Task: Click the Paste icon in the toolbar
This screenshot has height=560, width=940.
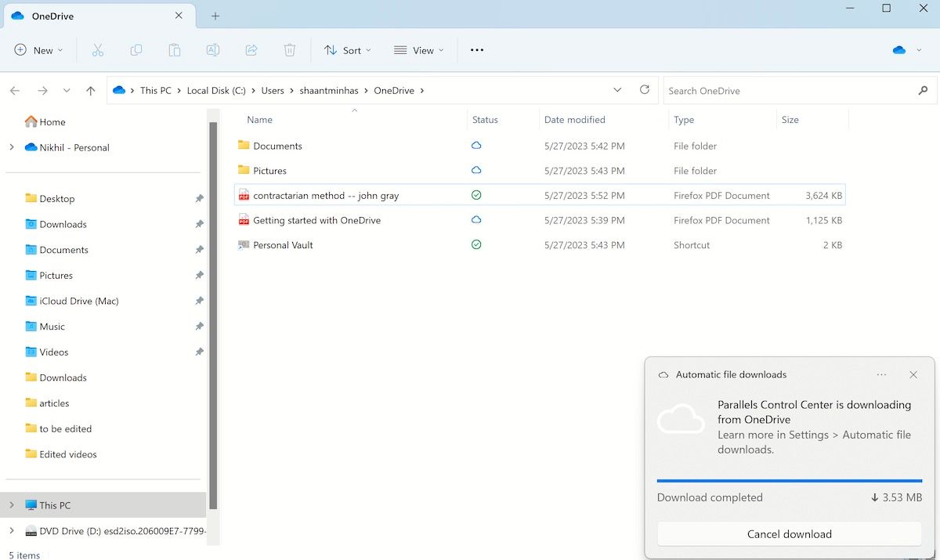Action: pos(174,49)
